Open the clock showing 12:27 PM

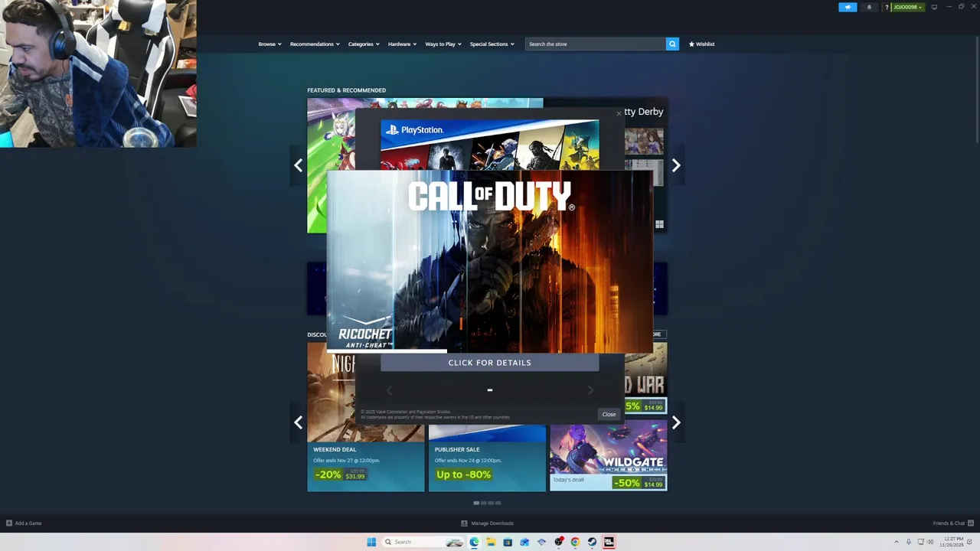pyautogui.click(x=953, y=542)
